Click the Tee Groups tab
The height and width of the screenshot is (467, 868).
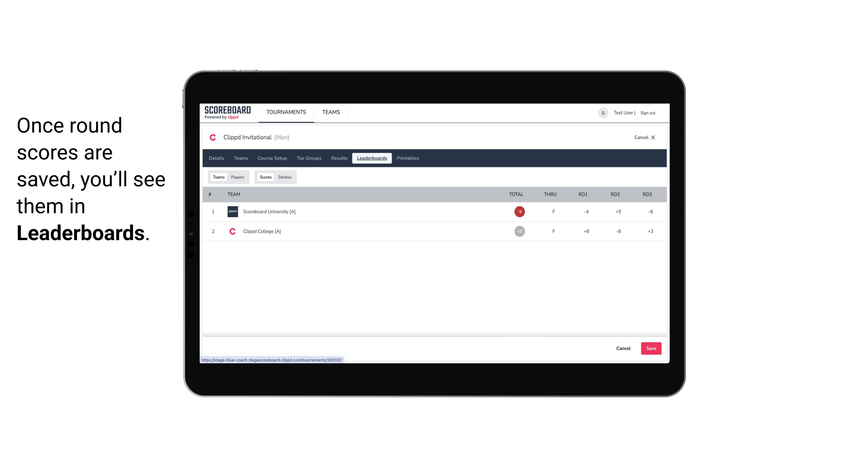click(308, 158)
